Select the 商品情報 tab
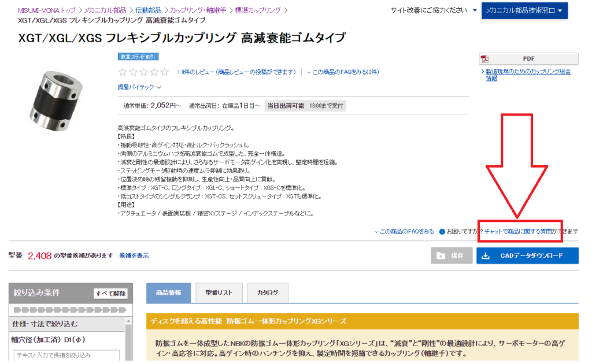592x364 pixels. 168,293
